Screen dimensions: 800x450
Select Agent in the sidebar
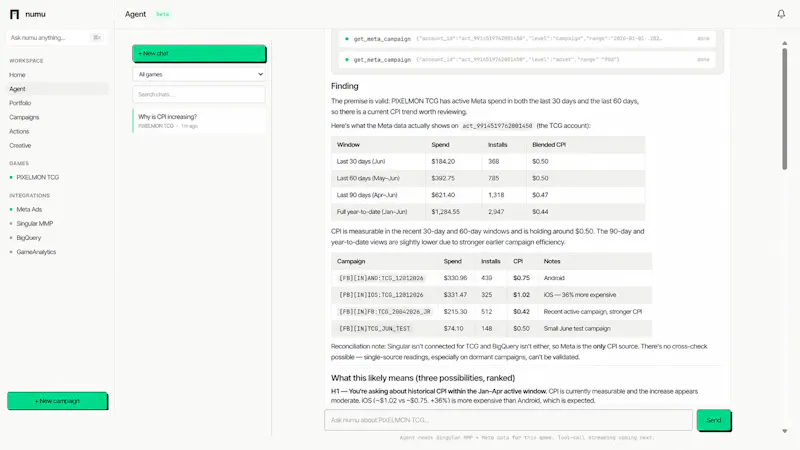click(57, 89)
